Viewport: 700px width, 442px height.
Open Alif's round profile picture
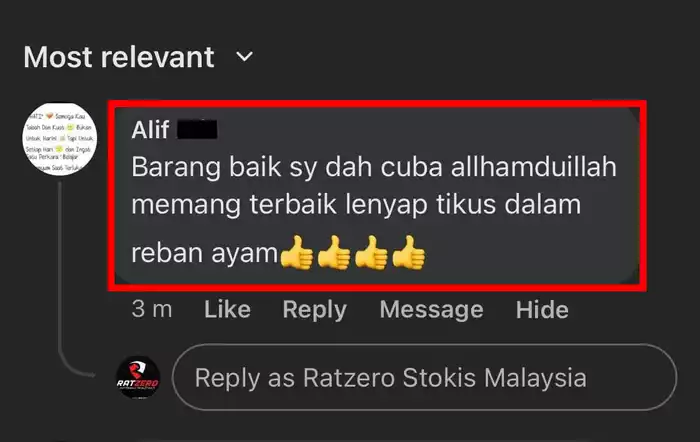[59, 139]
